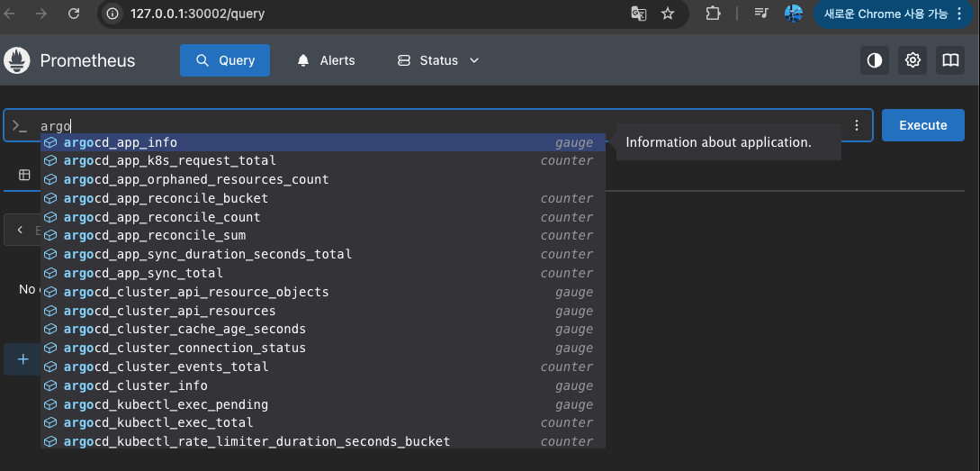Screen dimensions: 980x471
Task: Bookmark this page with the star icon
Action: [x=668, y=14]
